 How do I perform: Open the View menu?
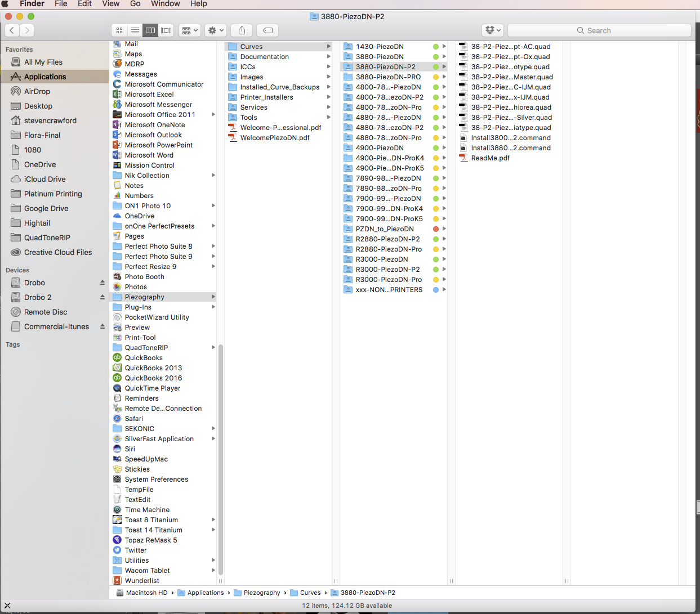111,4
